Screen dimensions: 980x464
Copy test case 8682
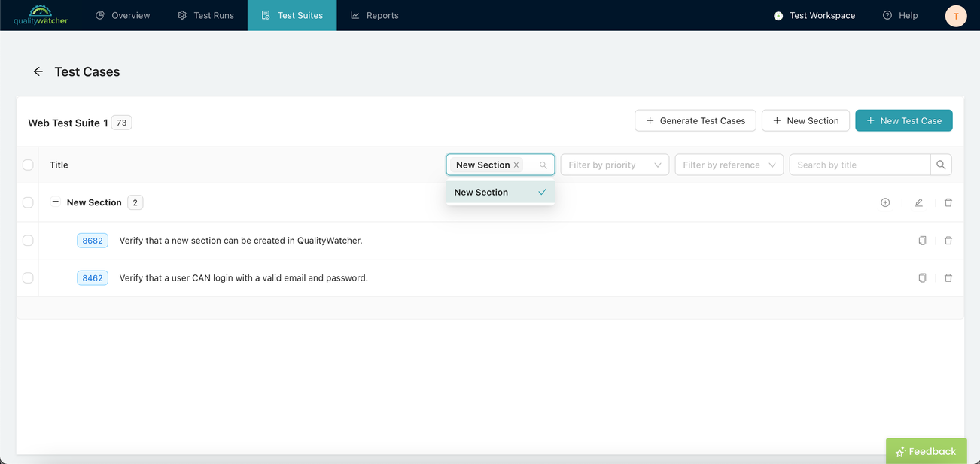[922, 241]
